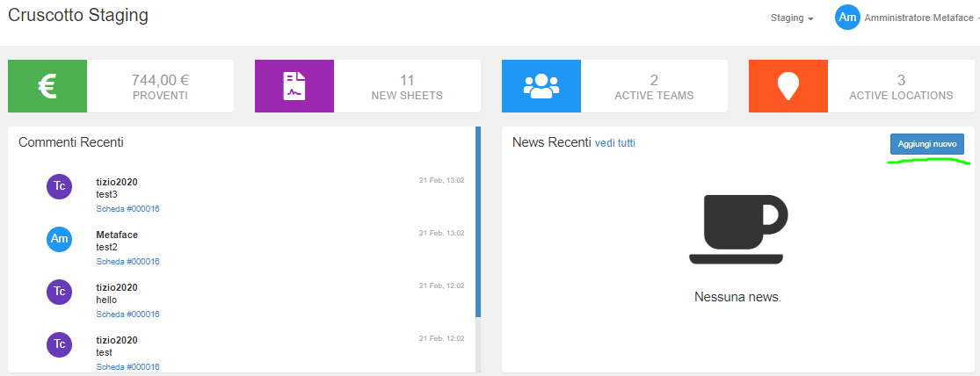Click the green euro Proventi icon

pos(47,86)
